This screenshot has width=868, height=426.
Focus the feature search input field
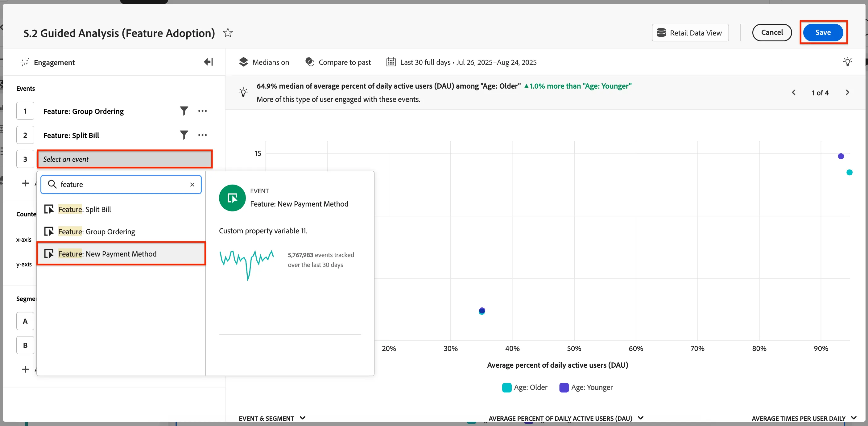pyautogui.click(x=121, y=185)
